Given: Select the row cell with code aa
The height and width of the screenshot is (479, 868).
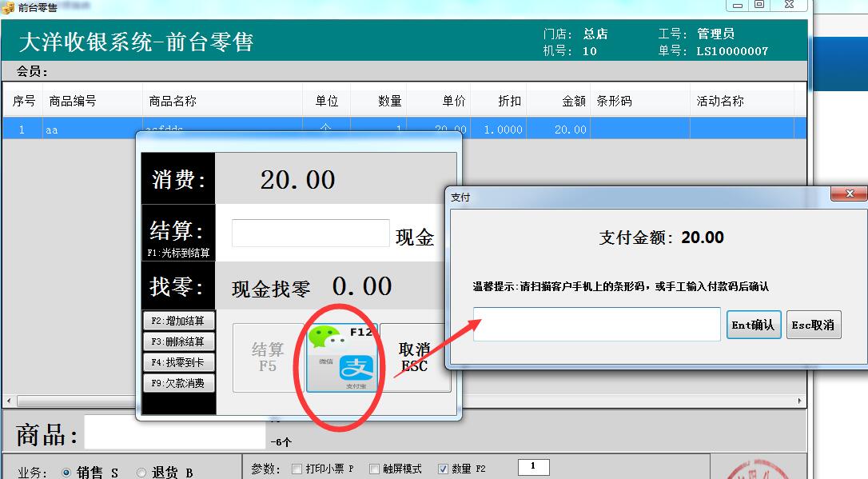Looking at the screenshot, I should click(93, 130).
